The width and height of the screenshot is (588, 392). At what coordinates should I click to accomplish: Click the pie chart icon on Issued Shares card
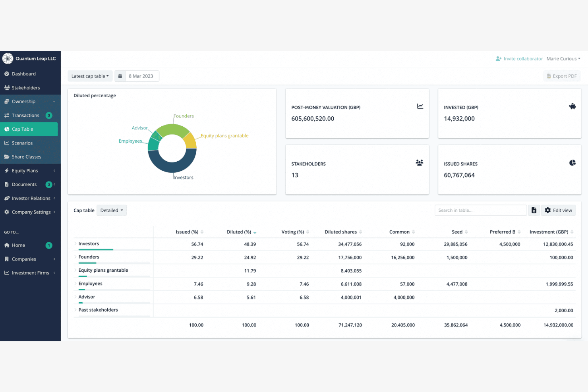coord(572,162)
